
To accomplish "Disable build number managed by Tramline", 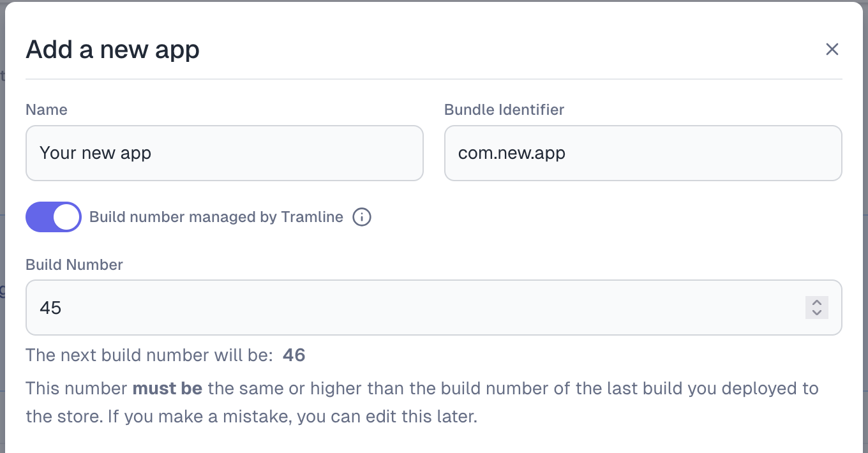I will coord(54,217).
